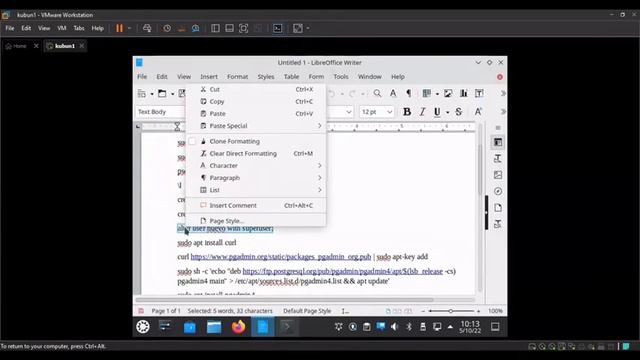Click VMware take snapshot clock icon
This screenshot has width=640, height=360.
tap(167, 28)
